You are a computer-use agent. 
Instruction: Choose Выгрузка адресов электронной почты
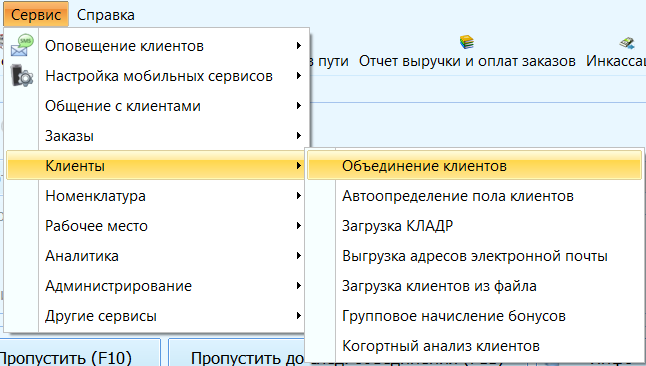[475, 256]
